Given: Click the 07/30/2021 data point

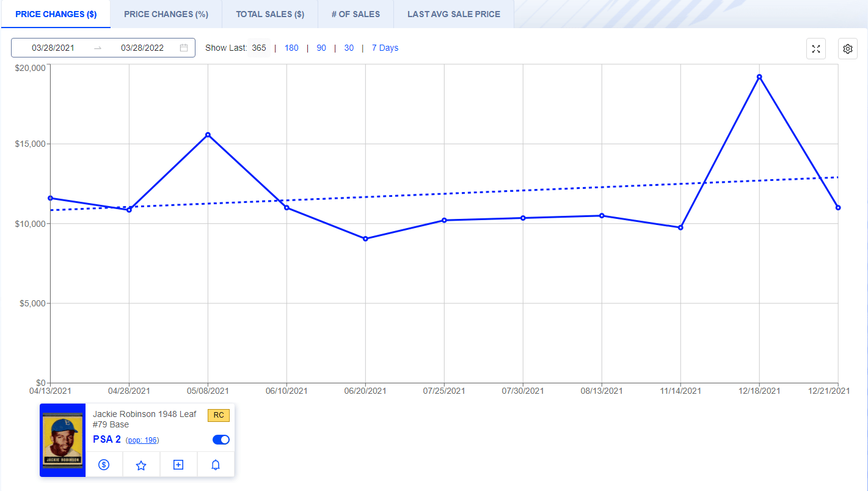Looking at the screenshot, I should click(523, 218).
